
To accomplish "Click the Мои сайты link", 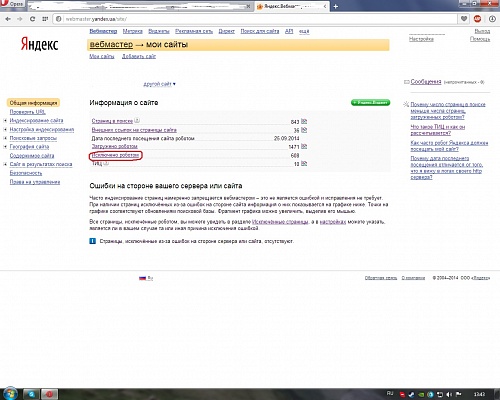I will pyautogui.click(x=102, y=56).
